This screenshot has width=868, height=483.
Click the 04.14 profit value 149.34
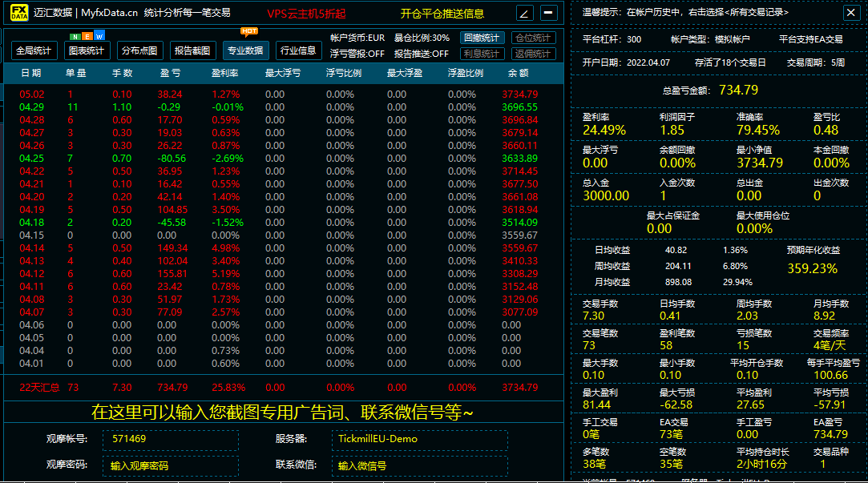click(x=172, y=248)
